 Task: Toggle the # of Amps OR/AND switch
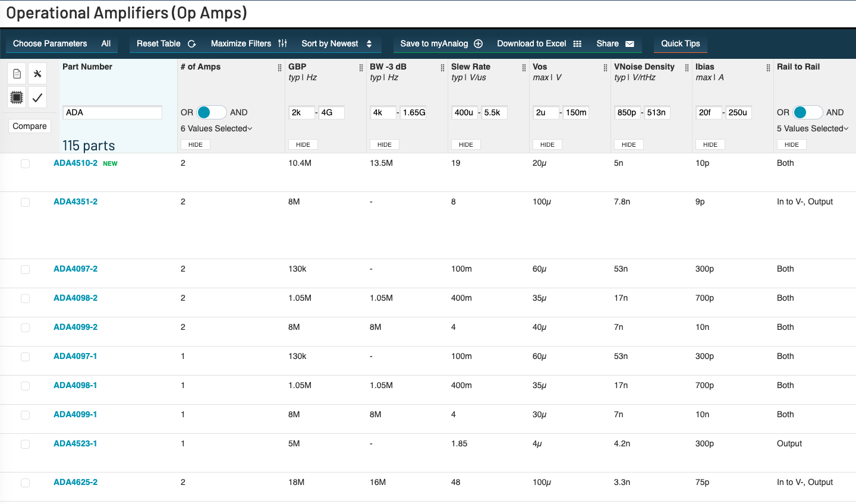coord(212,112)
